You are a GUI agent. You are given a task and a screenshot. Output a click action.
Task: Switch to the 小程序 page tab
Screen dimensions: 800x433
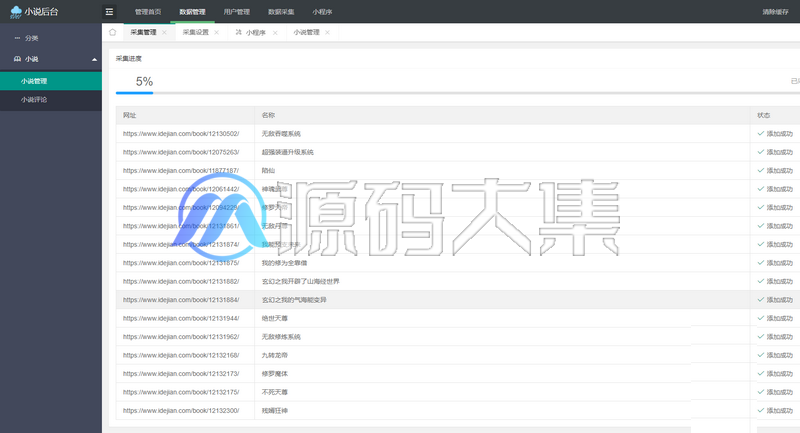[x=256, y=33]
